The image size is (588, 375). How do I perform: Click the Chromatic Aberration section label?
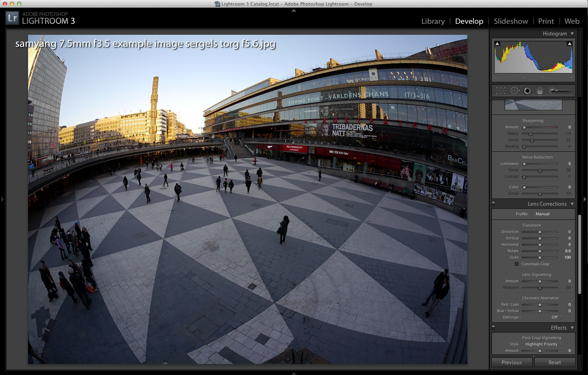tap(540, 298)
